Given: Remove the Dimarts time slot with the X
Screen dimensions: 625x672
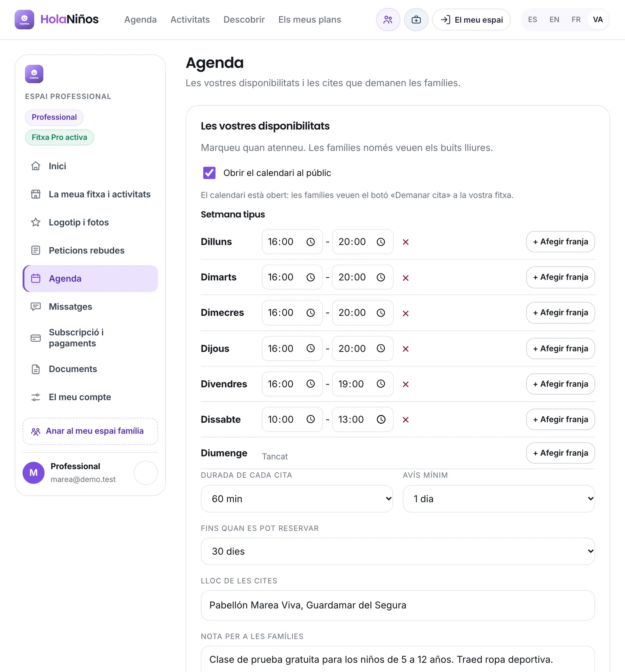Looking at the screenshot, I should pos(405,278).
